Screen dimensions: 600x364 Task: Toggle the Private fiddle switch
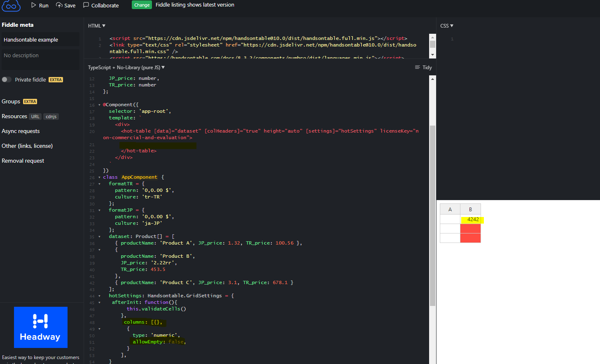[x=7, y=79]
